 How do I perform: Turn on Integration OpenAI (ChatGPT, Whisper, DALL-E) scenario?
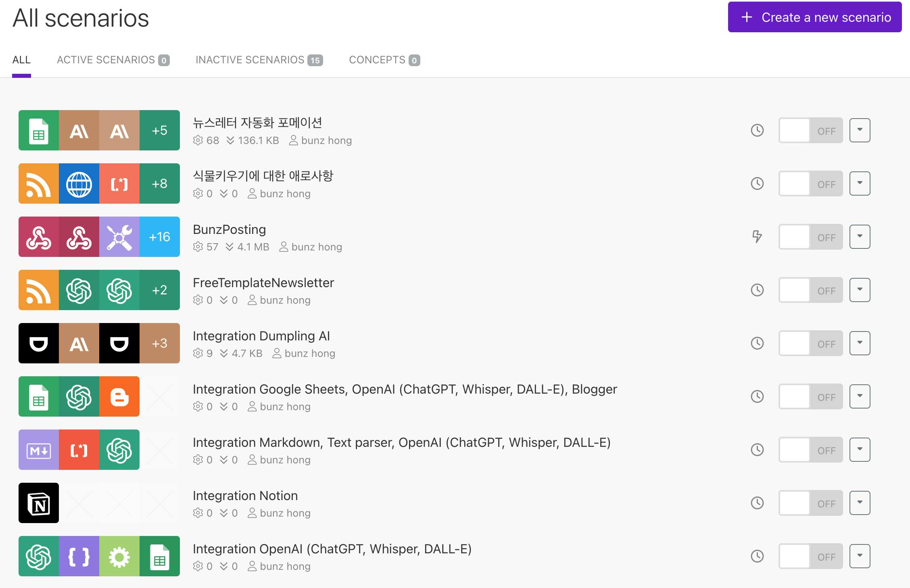810,556
